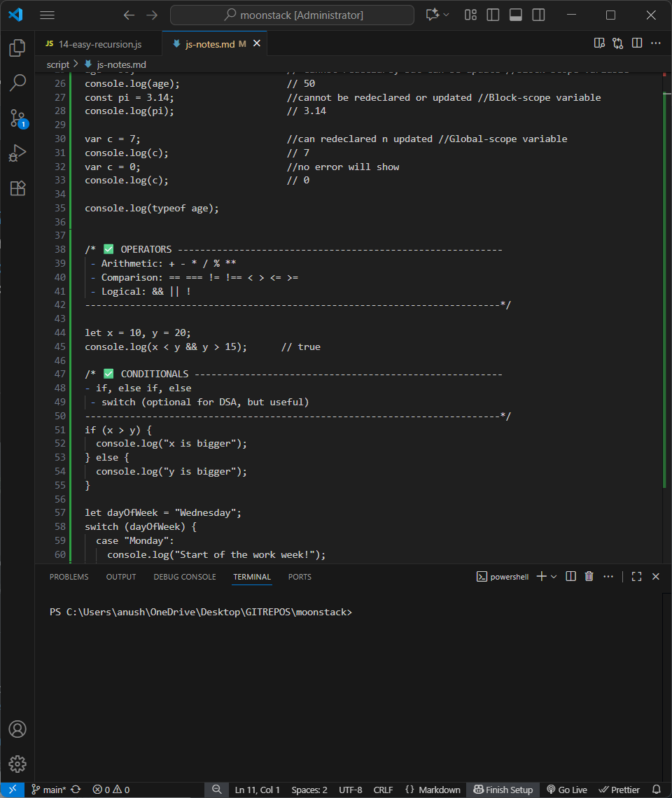Expand the Copilot chat dropdown arrow
Image resolution: width=672 pixels, height=798 pixels.
pyautogui.click(x=447, y=15)
